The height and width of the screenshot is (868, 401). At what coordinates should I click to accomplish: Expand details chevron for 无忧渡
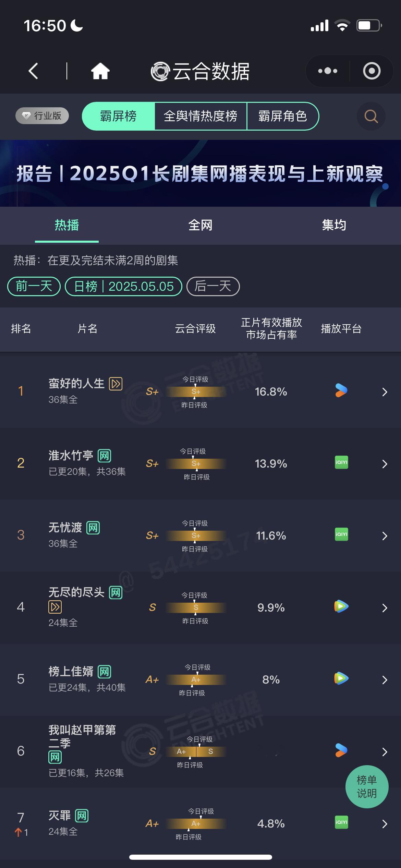[x=385, y=536]
